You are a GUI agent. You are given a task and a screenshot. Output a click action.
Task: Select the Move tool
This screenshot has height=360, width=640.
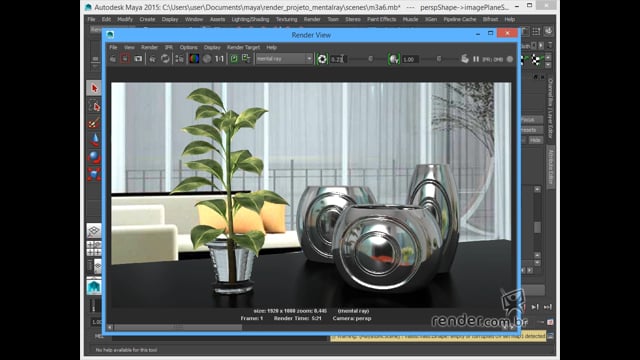(x=94, y=140)
